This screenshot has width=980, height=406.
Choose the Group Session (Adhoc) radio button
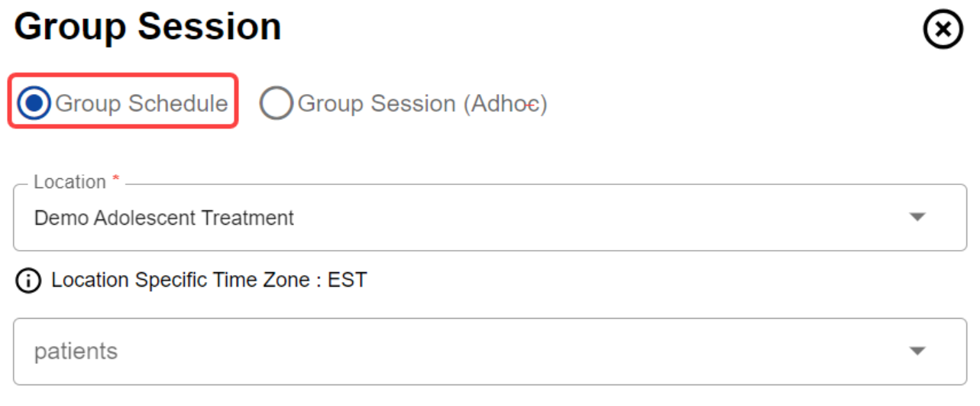point(276,103)
